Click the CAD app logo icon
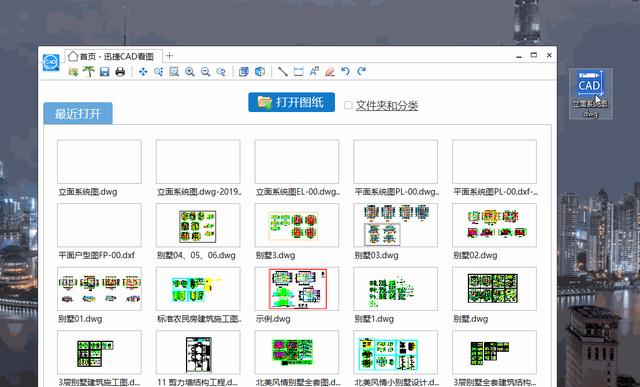Screen dimensions: 640x387 (51, 62)
